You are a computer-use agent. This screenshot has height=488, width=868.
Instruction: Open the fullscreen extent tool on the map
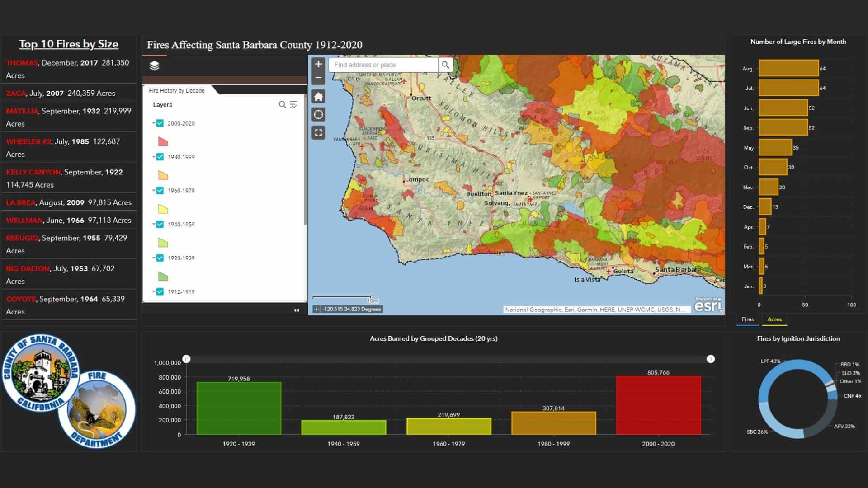318,132
